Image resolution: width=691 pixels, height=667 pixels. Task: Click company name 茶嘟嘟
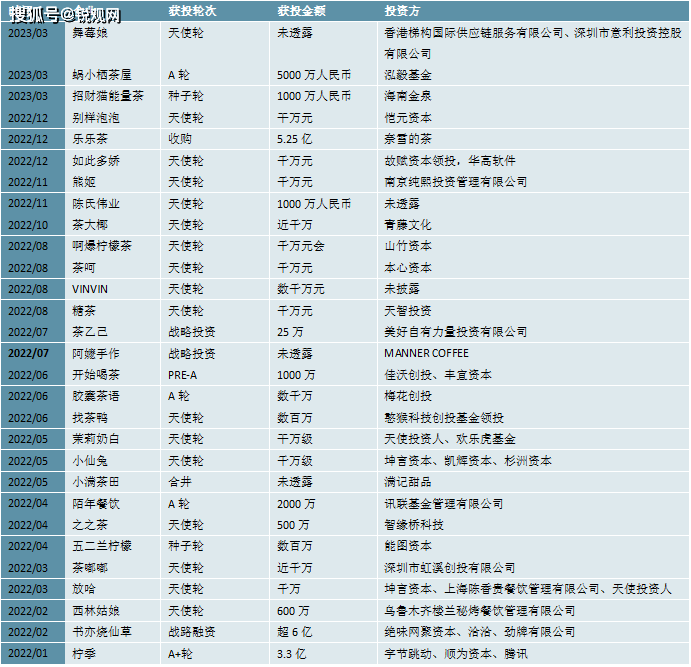point(90,567)
